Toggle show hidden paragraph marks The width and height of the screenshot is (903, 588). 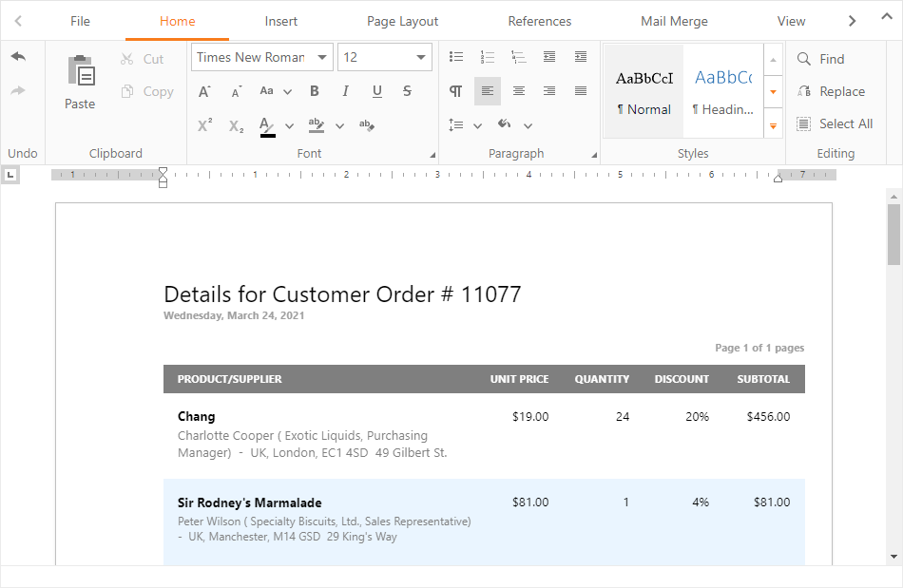click(456, 91)
